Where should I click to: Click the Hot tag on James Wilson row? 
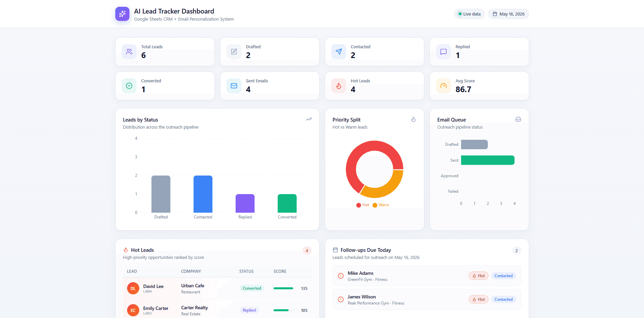[x=479, y=299]
